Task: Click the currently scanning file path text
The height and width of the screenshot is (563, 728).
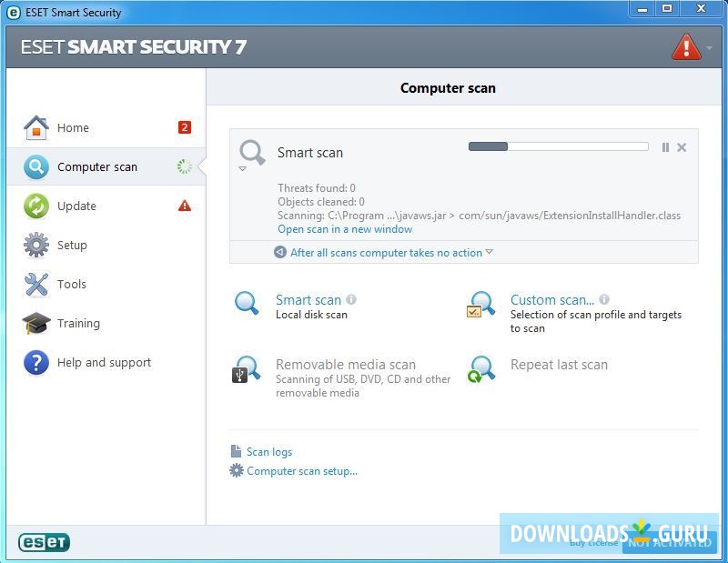Action: (480, 216)
